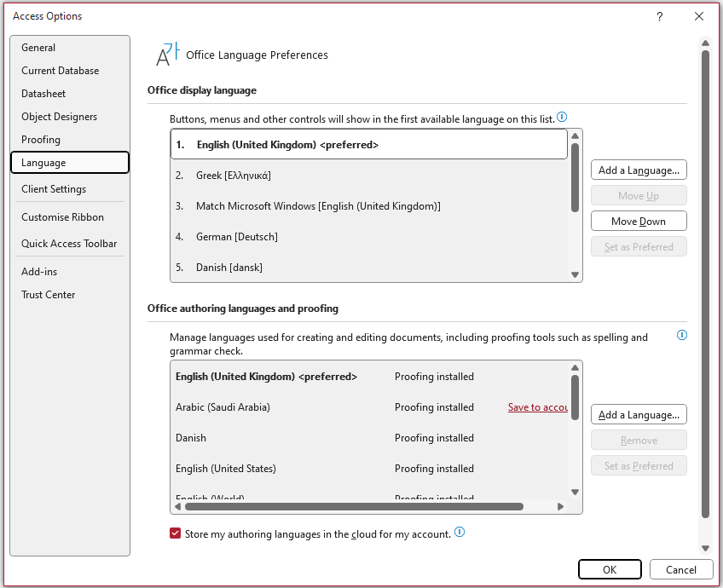Select the Language category in sidebar
723x588 pixels.
[70, 163]
